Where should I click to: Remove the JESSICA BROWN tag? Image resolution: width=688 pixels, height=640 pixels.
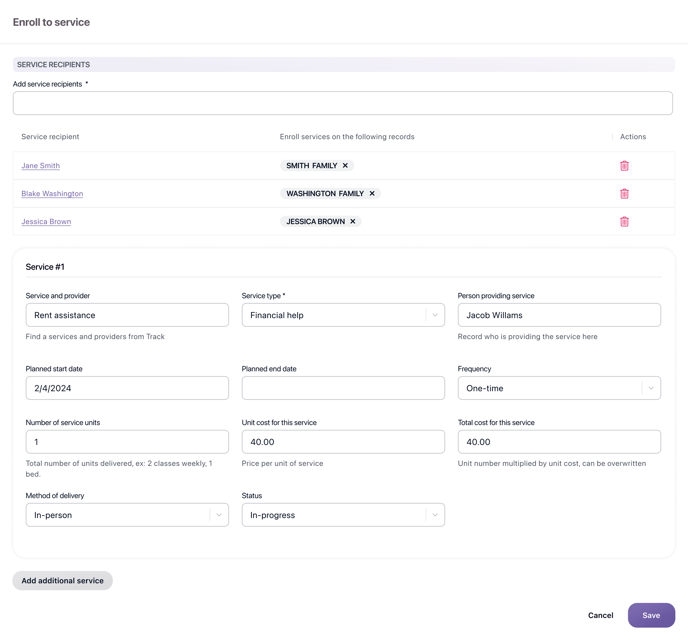(353, 222)
